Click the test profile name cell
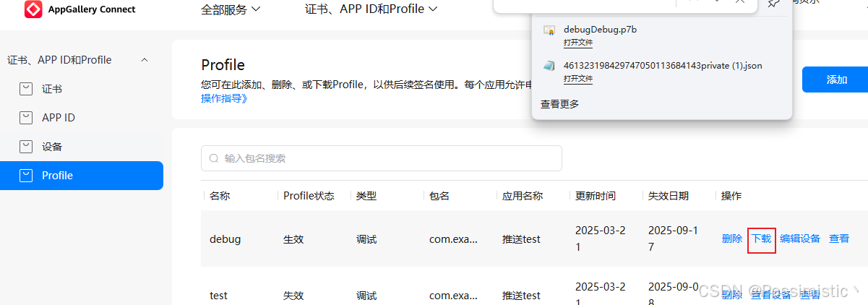868x305 pixels. pyautogui.click(x=218, y=296)
